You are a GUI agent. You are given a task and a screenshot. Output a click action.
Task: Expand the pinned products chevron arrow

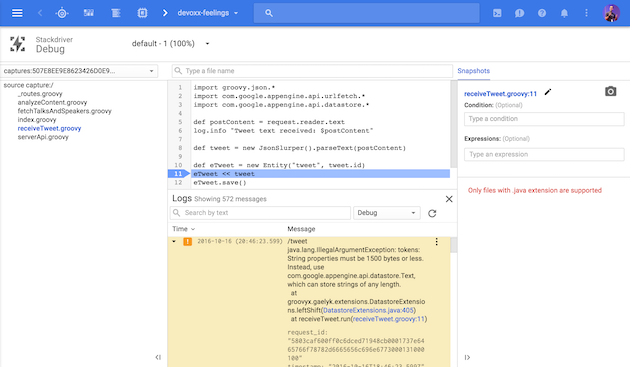[165, 13]
